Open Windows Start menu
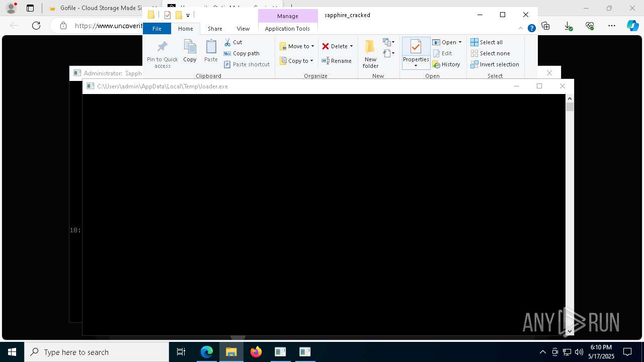Screen dimensions: 644x362 coord(12,352)
